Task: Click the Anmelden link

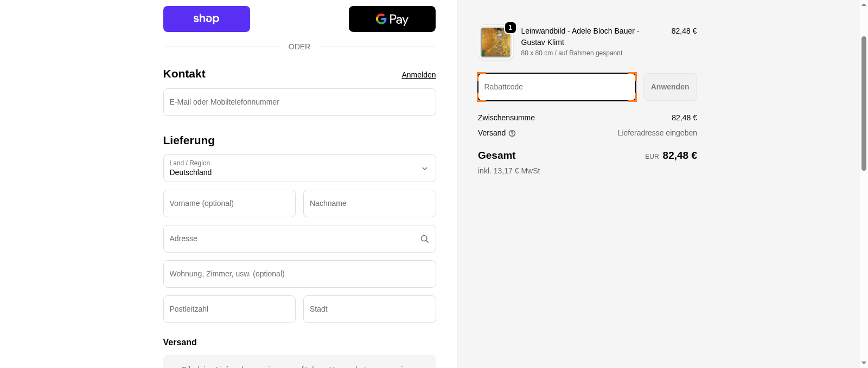Action: point(418,75)
